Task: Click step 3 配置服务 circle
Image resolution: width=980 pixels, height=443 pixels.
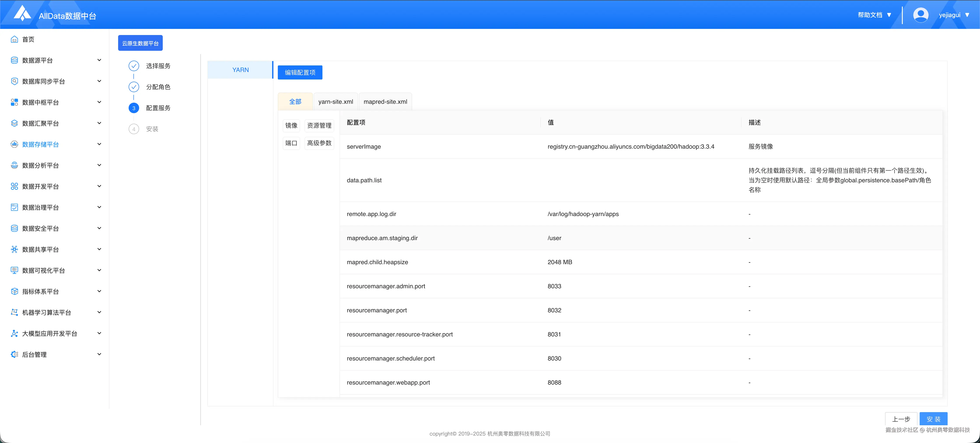Action: [133, 108]
